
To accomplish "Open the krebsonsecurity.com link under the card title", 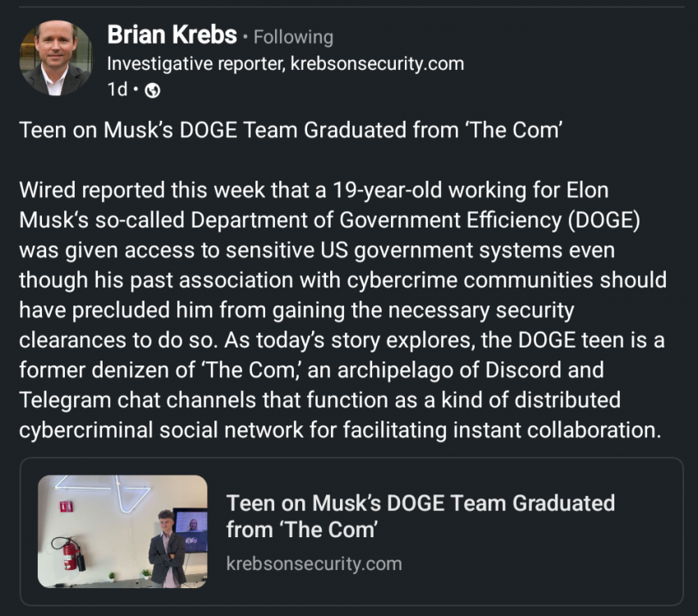I will coord(315,563).
